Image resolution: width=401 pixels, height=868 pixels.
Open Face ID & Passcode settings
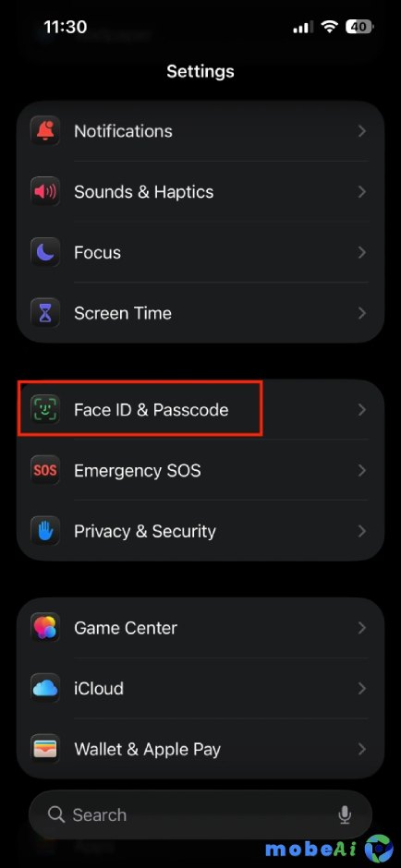pos(200,410)
